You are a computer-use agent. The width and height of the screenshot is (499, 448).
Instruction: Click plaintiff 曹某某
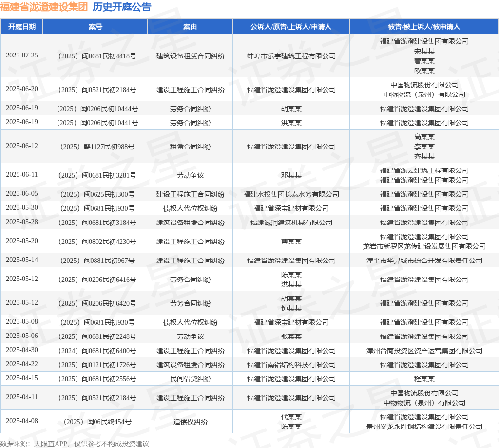click(x=291, y=242)
